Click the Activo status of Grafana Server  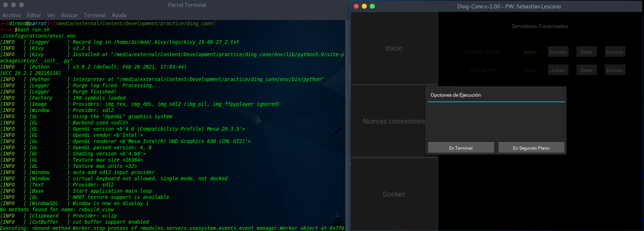pos(529,52)
